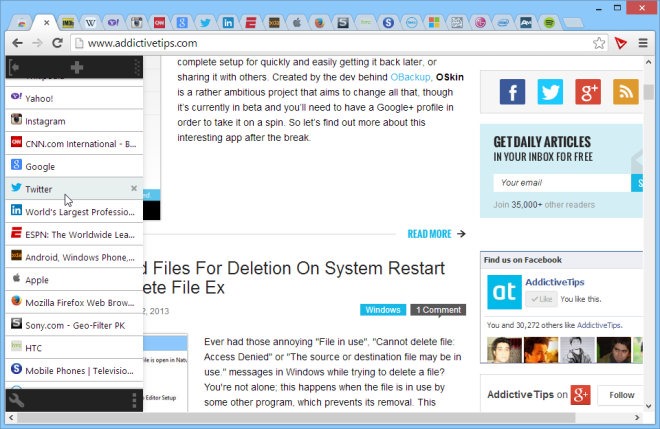Click the READ MORE link
The width and height of the screenshot is (660, 429).
coord(436,234)
